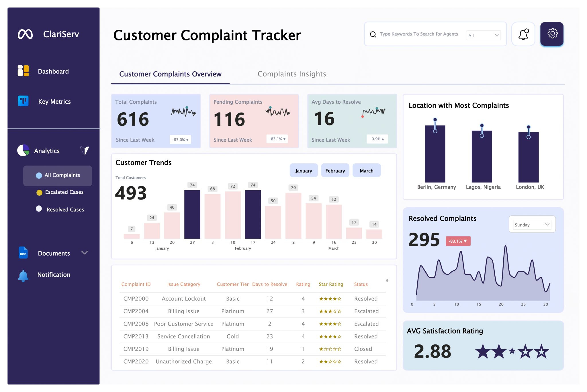Switch to Complaints Insights tab
This screenshot has height=392, width=587.
[x=291, y=74]
